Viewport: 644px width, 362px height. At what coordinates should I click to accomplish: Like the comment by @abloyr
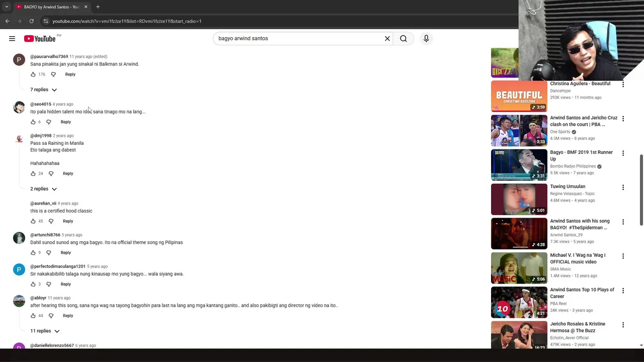[33, 316]
